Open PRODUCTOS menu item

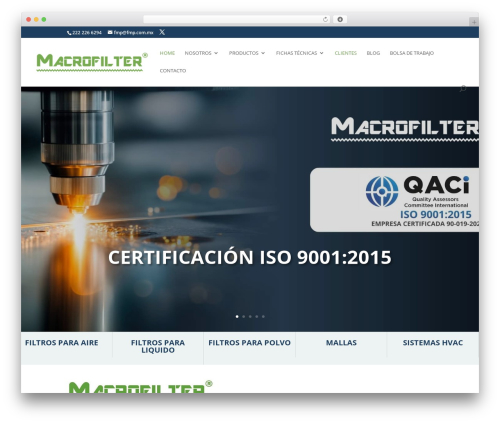244,53
